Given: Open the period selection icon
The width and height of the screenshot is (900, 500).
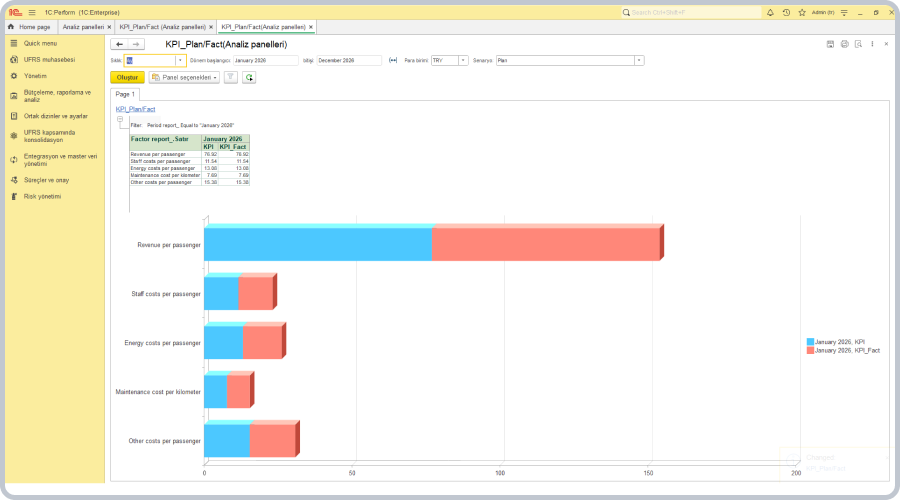Looking at the screenshot, I should [393, 60].
